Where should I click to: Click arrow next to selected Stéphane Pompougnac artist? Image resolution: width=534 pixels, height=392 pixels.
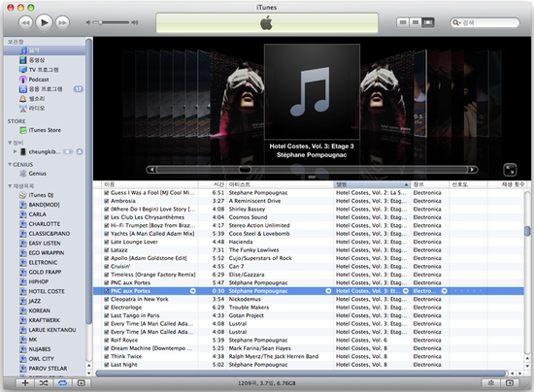[x=328, y=291]
